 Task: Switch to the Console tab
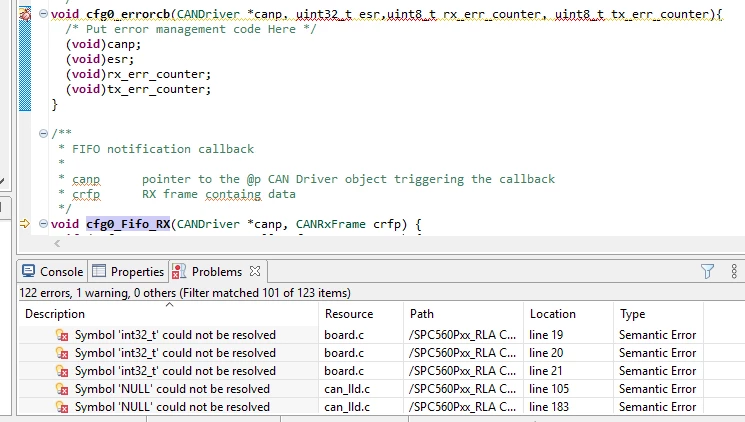click(52, 271)
